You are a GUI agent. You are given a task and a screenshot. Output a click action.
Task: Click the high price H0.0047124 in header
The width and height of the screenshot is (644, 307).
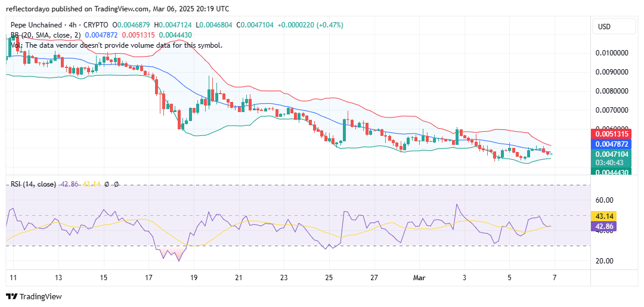174,26
